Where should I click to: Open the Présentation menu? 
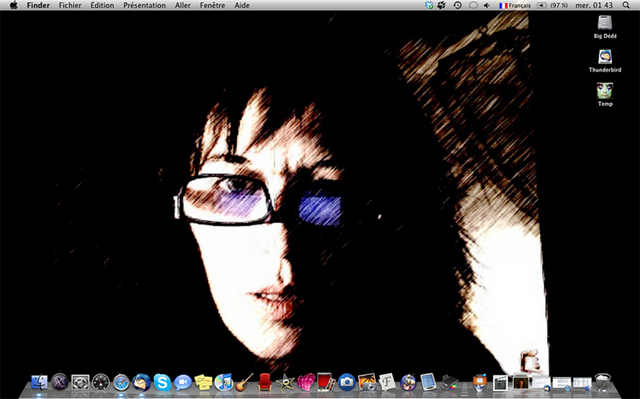(144, 5)
